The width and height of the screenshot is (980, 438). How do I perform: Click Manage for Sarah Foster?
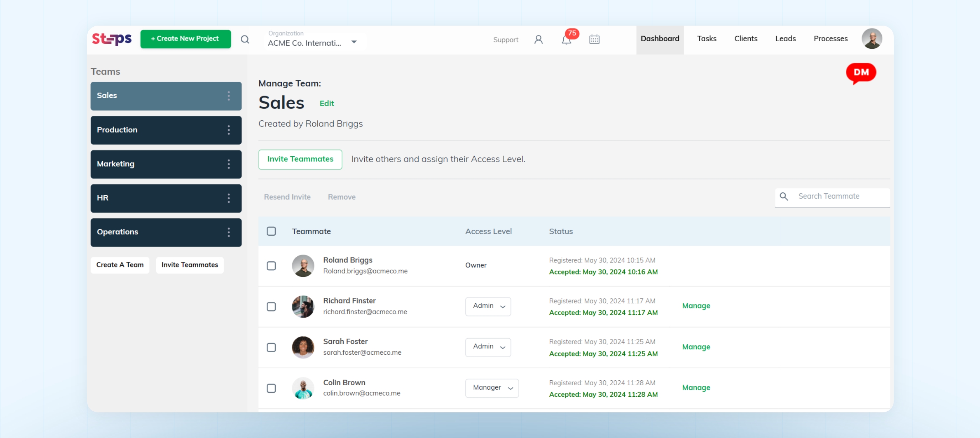[696, 347]
